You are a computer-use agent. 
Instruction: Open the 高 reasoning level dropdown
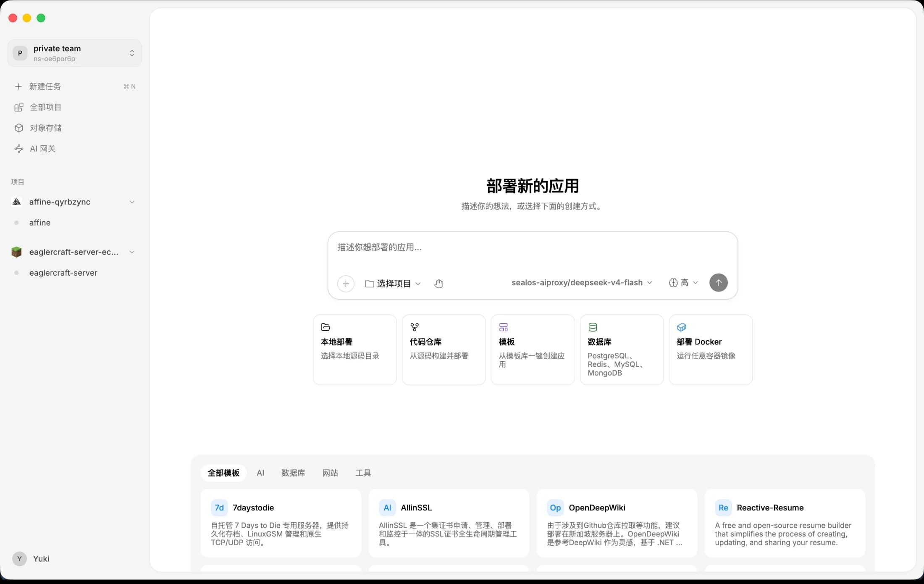click(683, 283)
